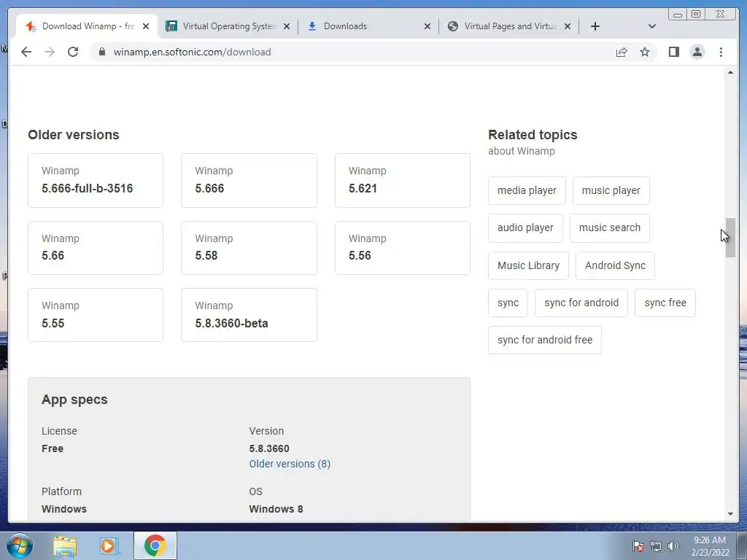Open the volume speaker tray icon

(673, 546)
